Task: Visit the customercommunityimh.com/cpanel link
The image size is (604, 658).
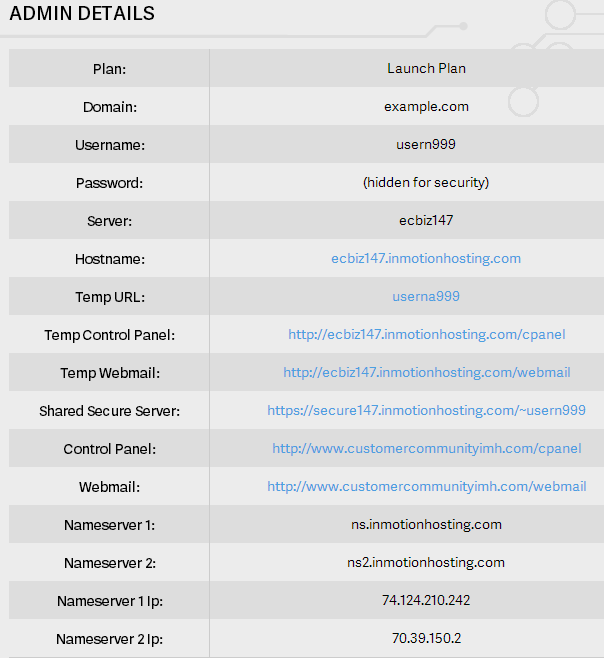Action: pyautogui.click(x=426, y=448)
